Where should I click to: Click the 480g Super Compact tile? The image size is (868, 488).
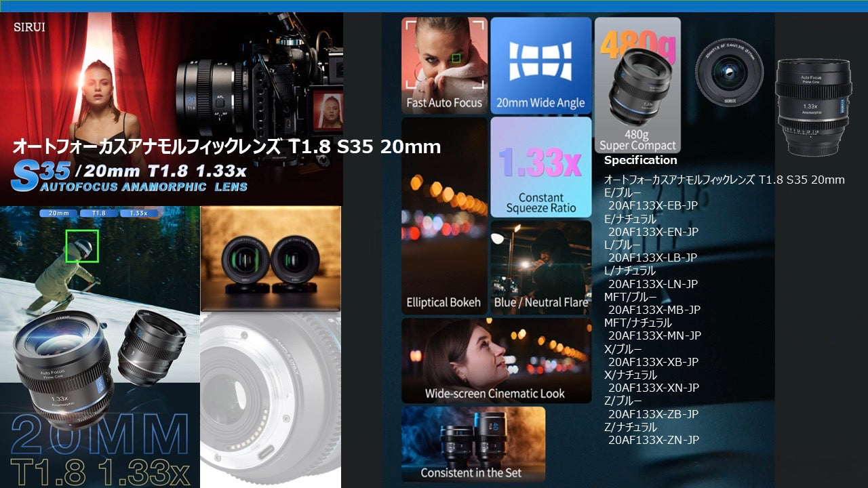click(637, 85)
